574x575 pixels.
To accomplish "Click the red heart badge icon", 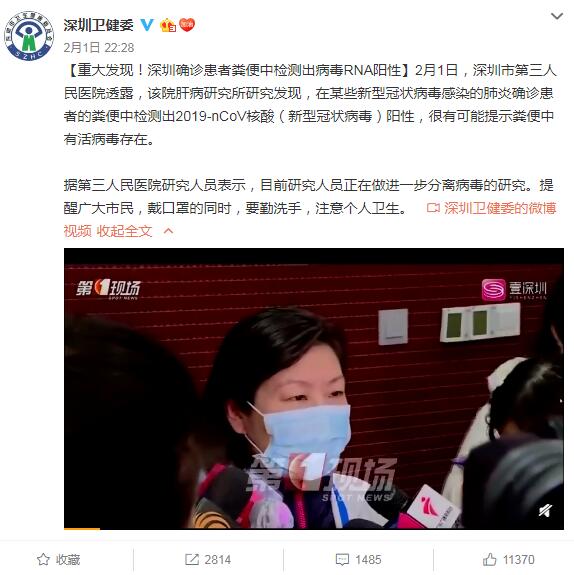I will click(187, 25).
